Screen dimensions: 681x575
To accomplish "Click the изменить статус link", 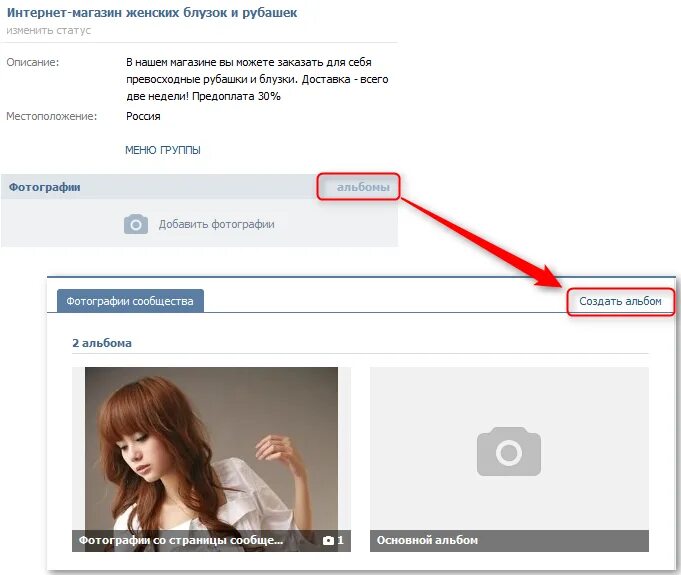I will pyautogui.click(x=49, y=30).
